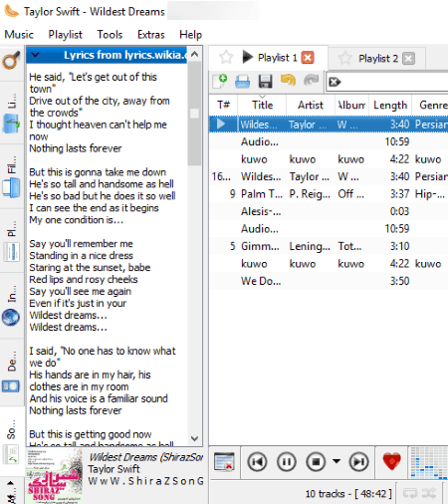Screen dimensions: 448x504
Task: Select the Alesis-... track row
Action: coord(329,211)
